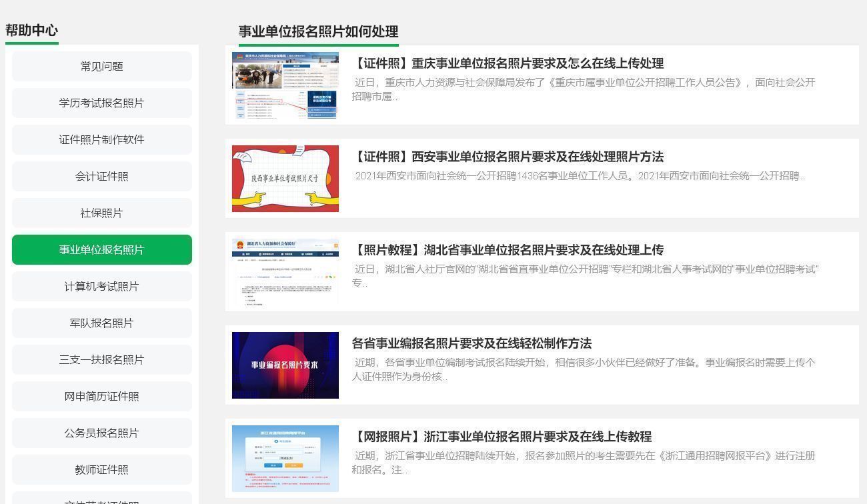Open the 湖北省事业单位报名照片 tutorial article
Image resolution: width=867 pixels, height=504 pixels.
coord(508,250)
